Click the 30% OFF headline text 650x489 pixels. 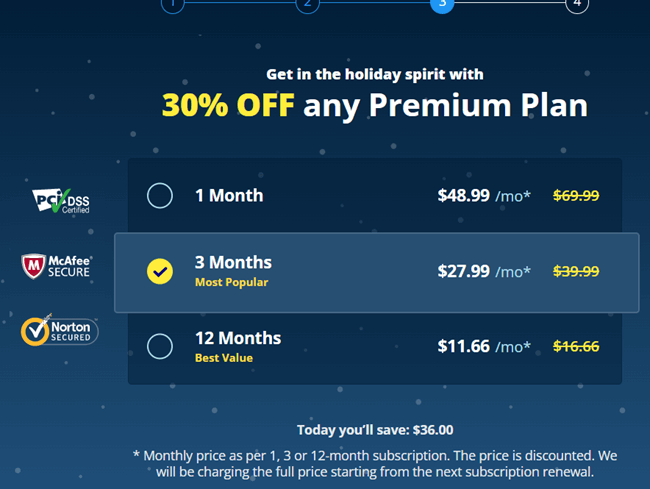coord(229,105)
